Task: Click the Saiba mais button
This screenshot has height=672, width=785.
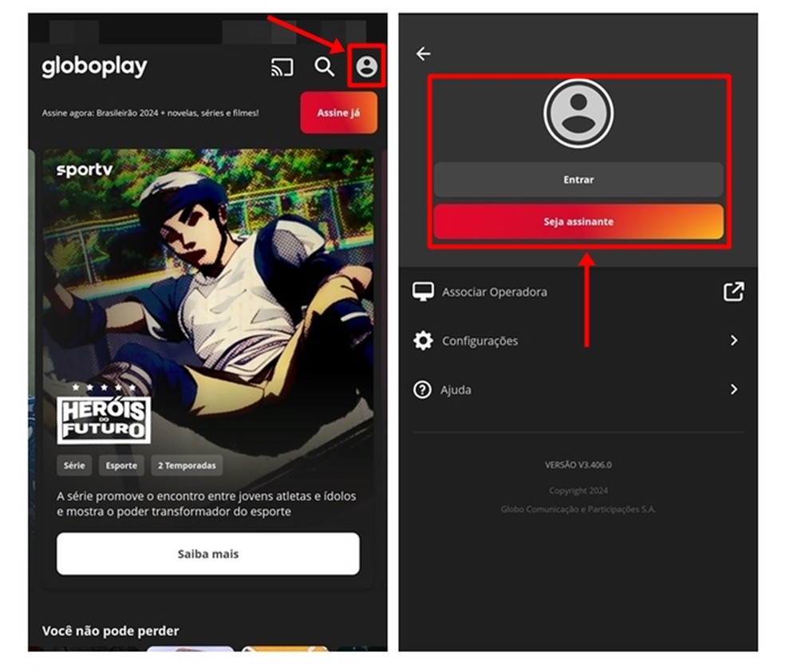Action: click(207, 553)
